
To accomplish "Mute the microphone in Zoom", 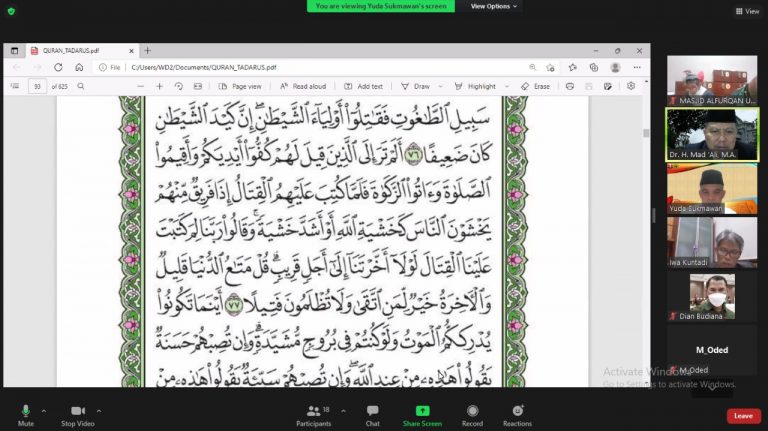I will coord(25,416).
